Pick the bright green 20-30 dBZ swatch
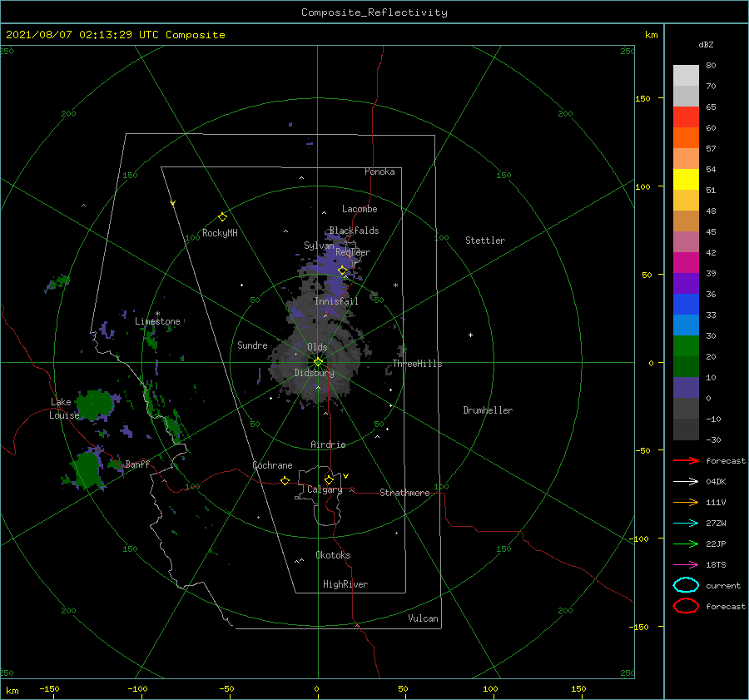This screenshot has width=749, height=700. click(x=686, y=345)
